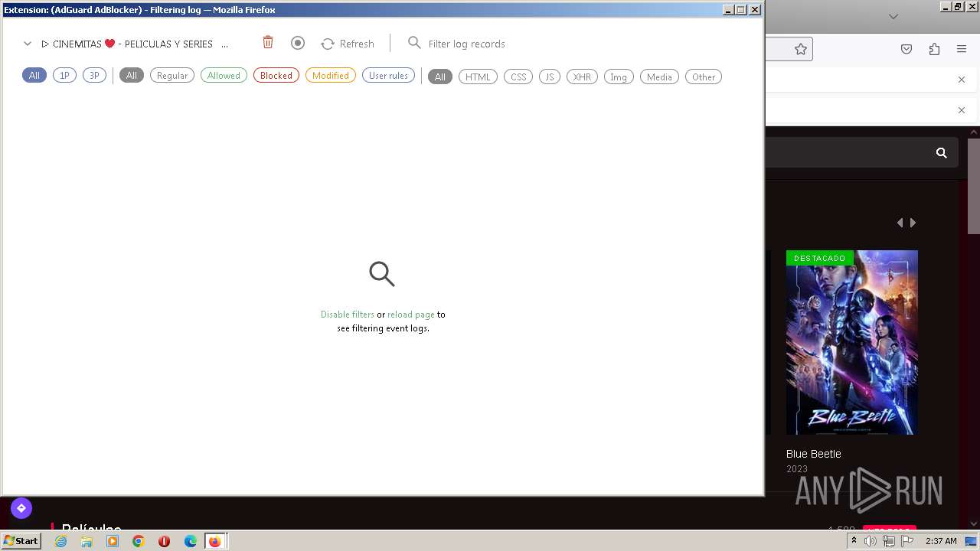The width and height of the screenshot is (980, 551).
Task: Click the purple floating widget icon
Action: [x=21, y=507]
